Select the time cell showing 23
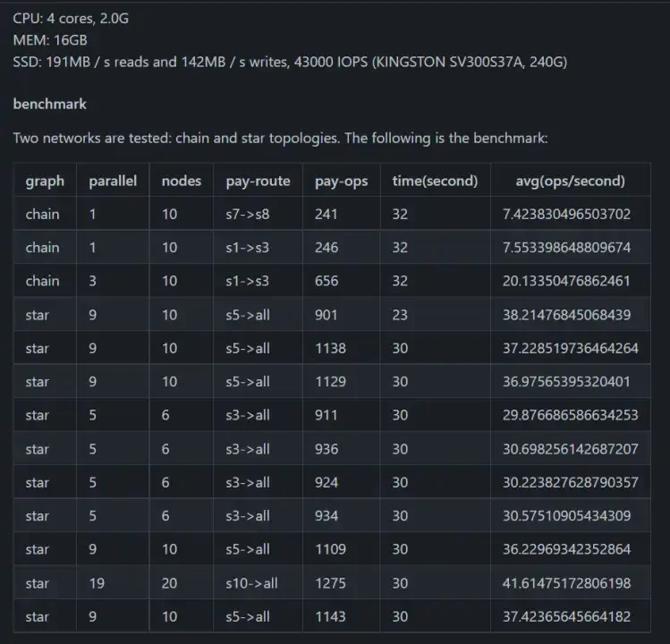This screenshot has height=644, width=670. (x=400, y=315)
